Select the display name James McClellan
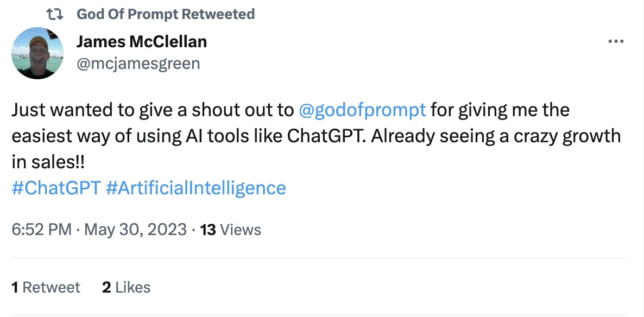Viewport: 644px width, 317px height. 141,41
